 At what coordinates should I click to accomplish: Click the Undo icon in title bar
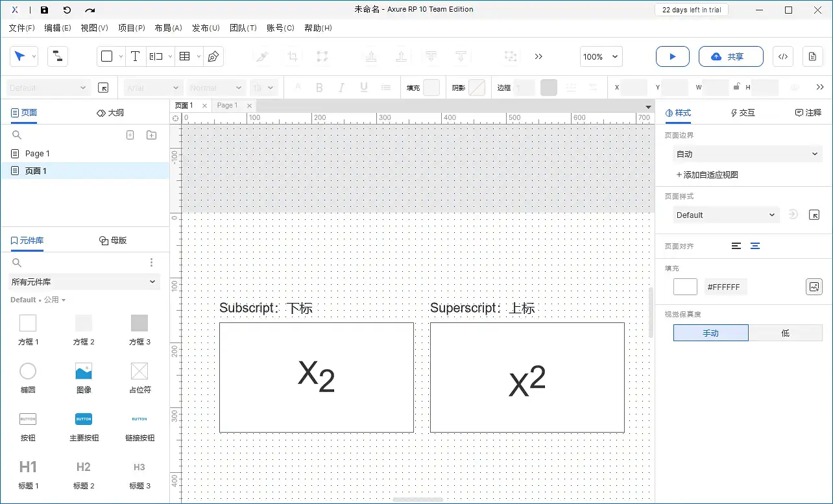point(67,9)
